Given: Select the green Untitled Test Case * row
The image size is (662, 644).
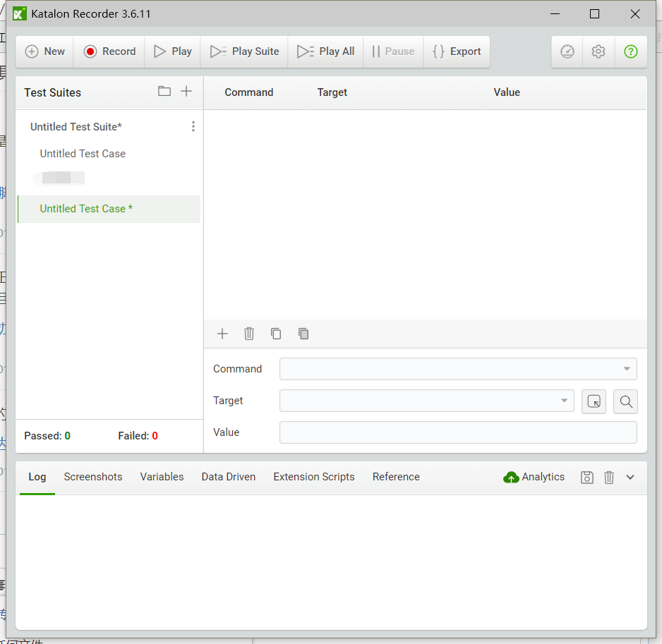Looking at the screenshot, I should [109, 209].
